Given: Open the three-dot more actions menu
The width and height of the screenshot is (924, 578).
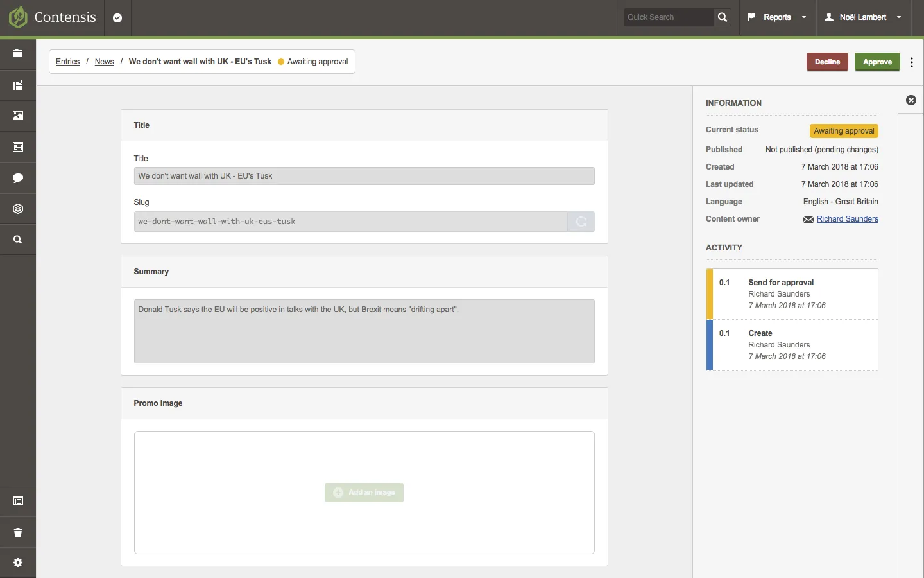Looking at the screenshot, I should click(912, 62).
